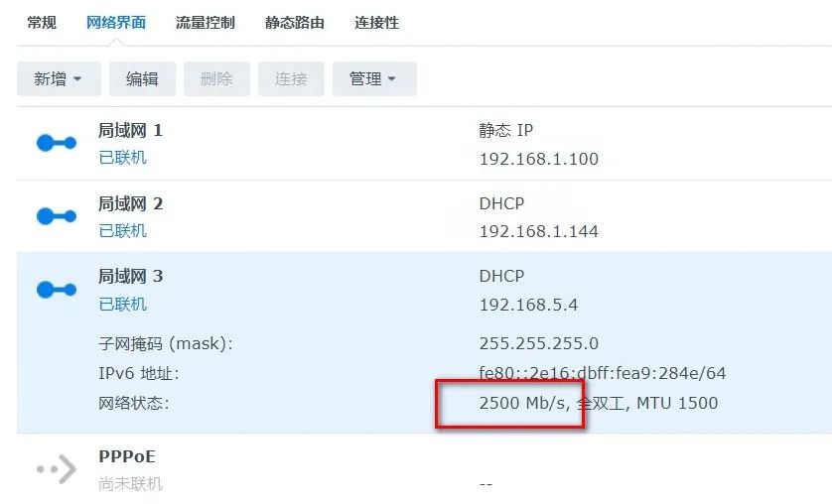Click the 连接 button

tap(291, 79)
